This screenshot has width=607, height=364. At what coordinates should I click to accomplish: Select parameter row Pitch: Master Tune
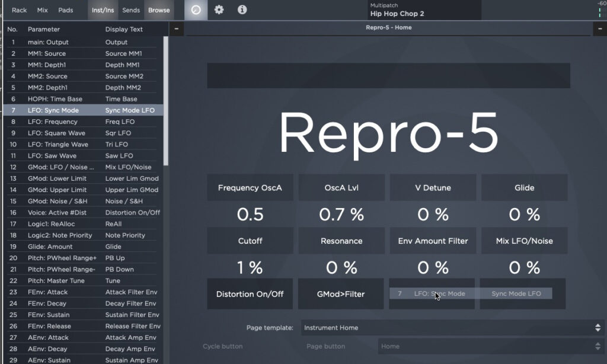(83, 281)
